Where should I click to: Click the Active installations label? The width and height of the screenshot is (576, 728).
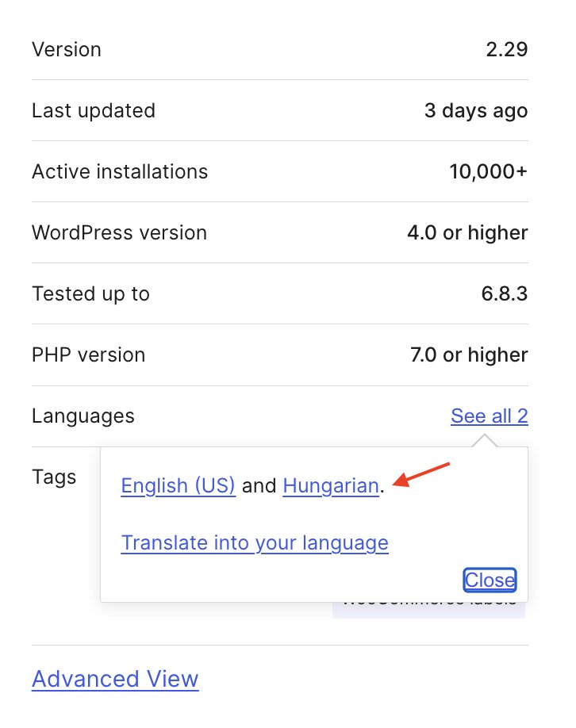click(x=120, y=172)
